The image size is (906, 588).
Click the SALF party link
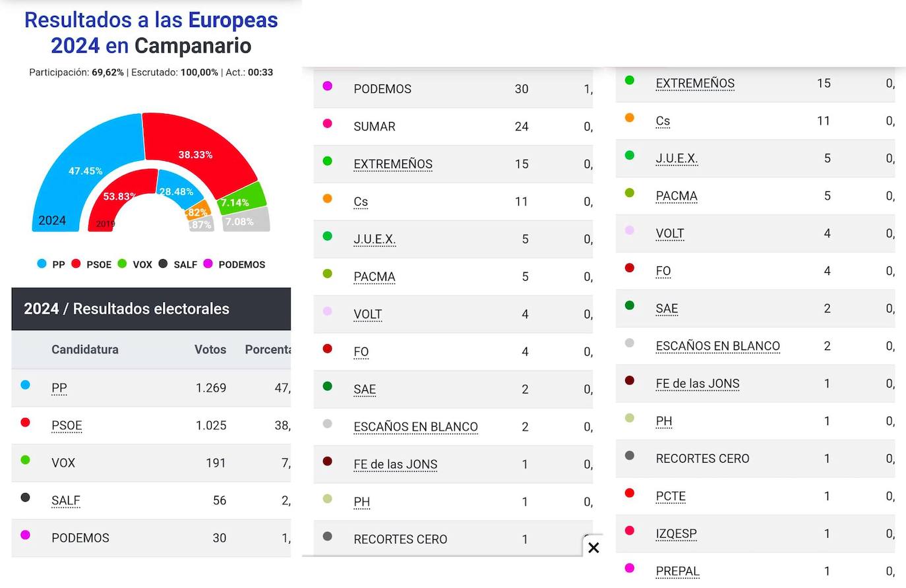click(66, 501)
